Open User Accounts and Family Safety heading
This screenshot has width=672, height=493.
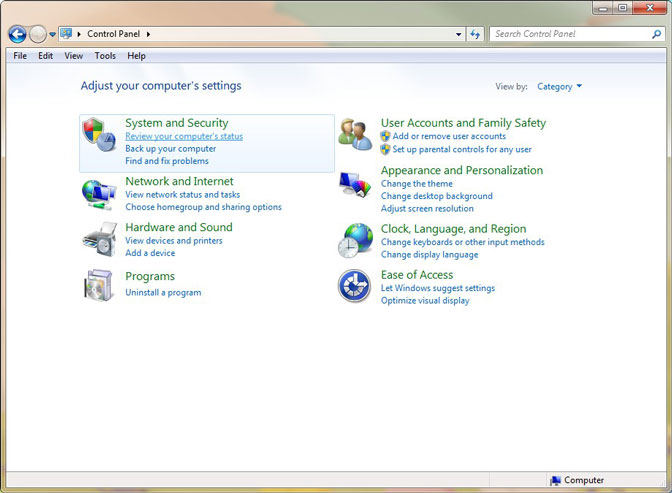tap(463, 123)
